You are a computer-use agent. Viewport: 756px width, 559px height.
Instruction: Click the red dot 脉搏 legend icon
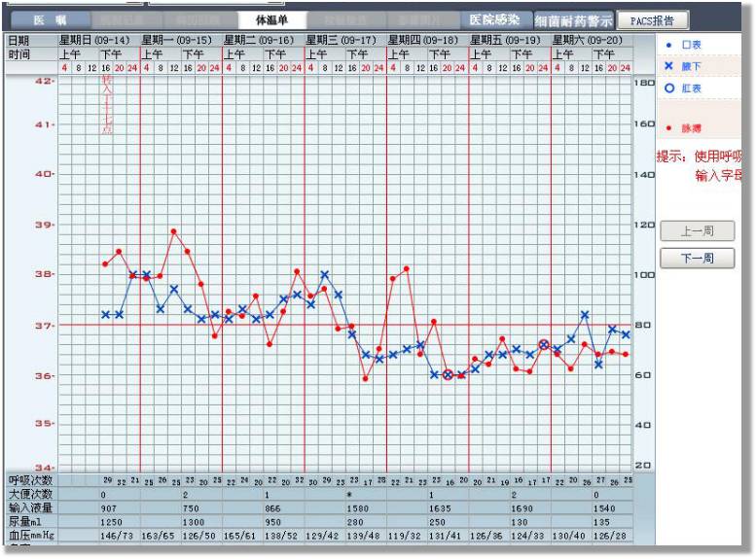[x=668, y=127]
